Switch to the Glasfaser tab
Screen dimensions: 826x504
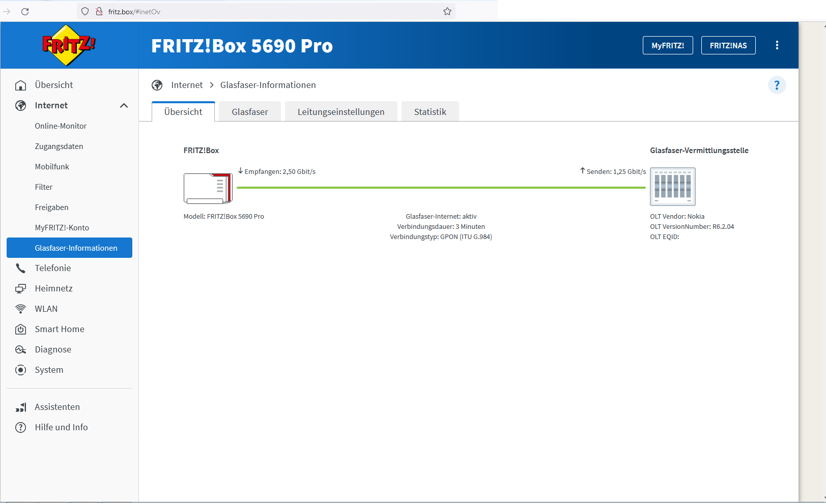pos(250,112)
